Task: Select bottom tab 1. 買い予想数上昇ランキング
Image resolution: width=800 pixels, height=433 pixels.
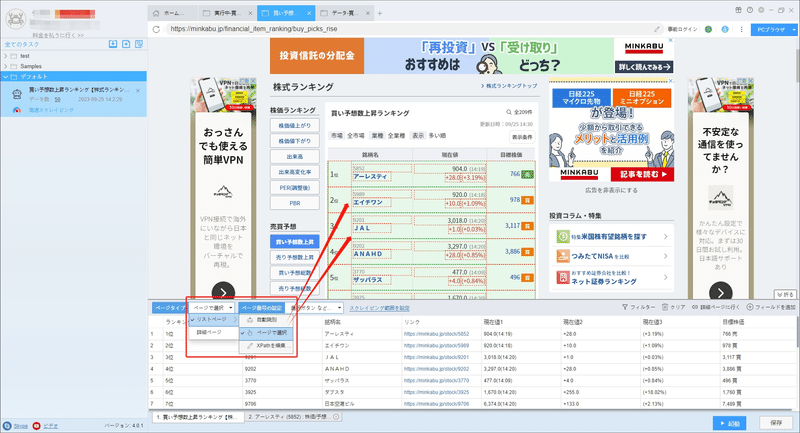Action: click(x=196, y=417)
